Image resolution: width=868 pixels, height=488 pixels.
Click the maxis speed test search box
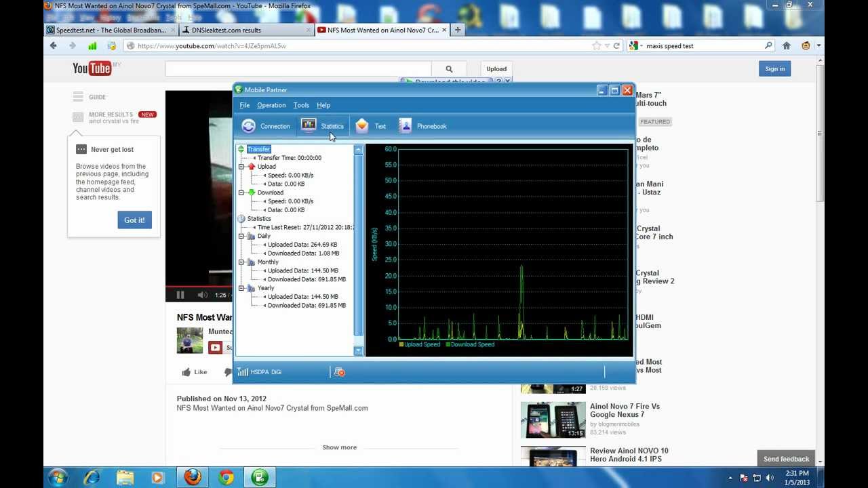click(x=703, y=45)
